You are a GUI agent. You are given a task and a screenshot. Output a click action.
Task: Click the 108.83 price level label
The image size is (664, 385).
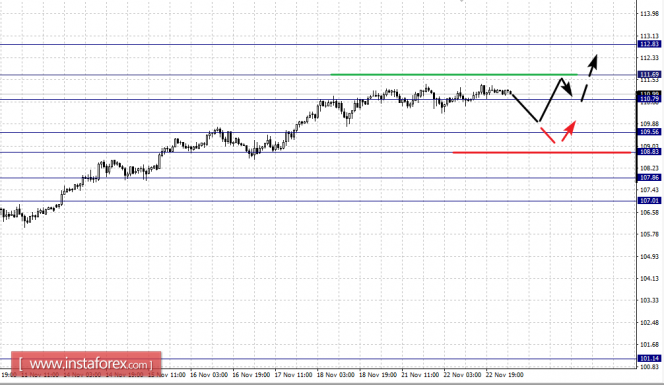tap(649, 152)
